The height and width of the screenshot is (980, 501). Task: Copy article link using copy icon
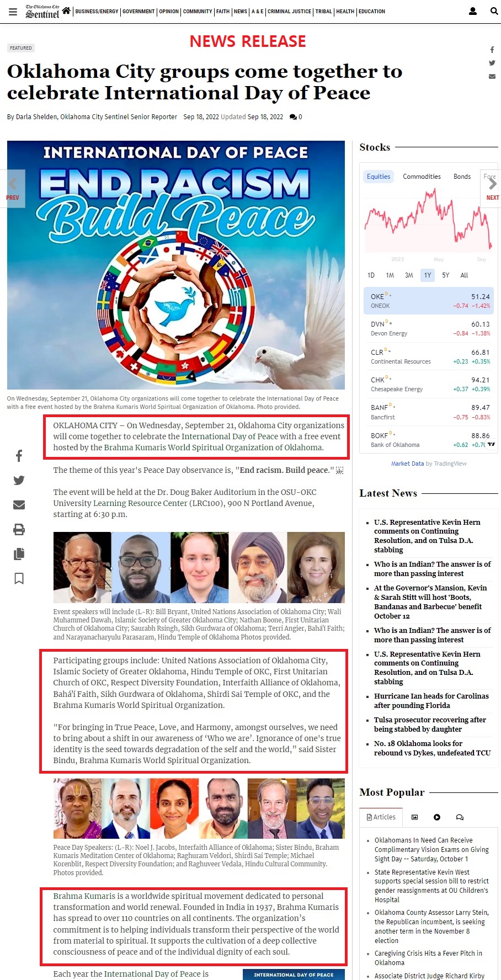19,554
